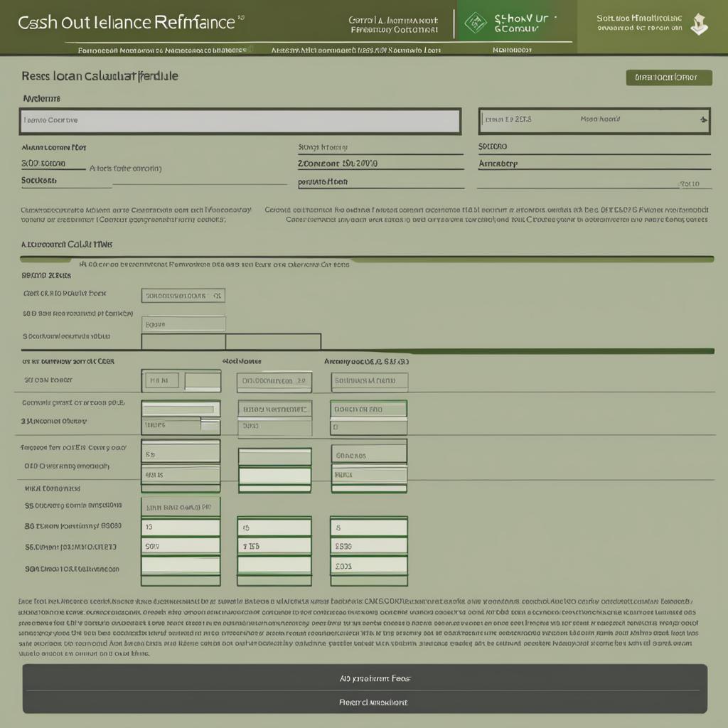This screenshot has width=728, height=728.
Task: Click the "$205" field in third column
Action: [x=369, y=566]
